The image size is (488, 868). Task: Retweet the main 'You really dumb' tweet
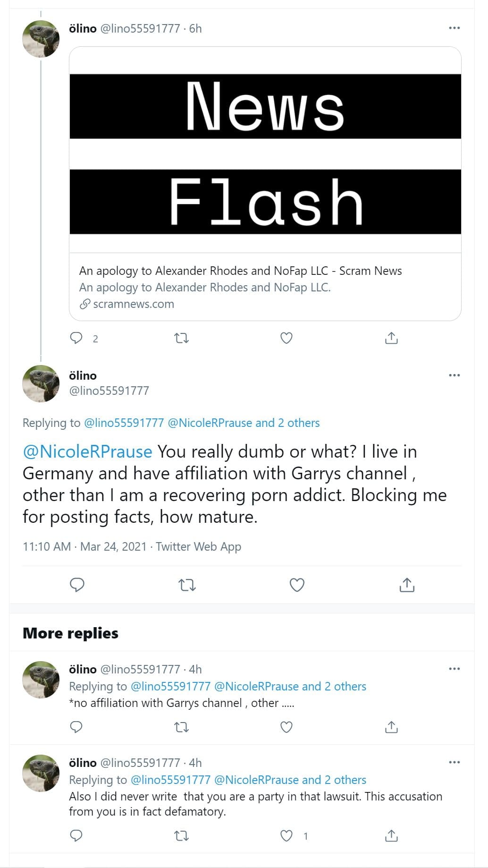click(x=187, y=586)
